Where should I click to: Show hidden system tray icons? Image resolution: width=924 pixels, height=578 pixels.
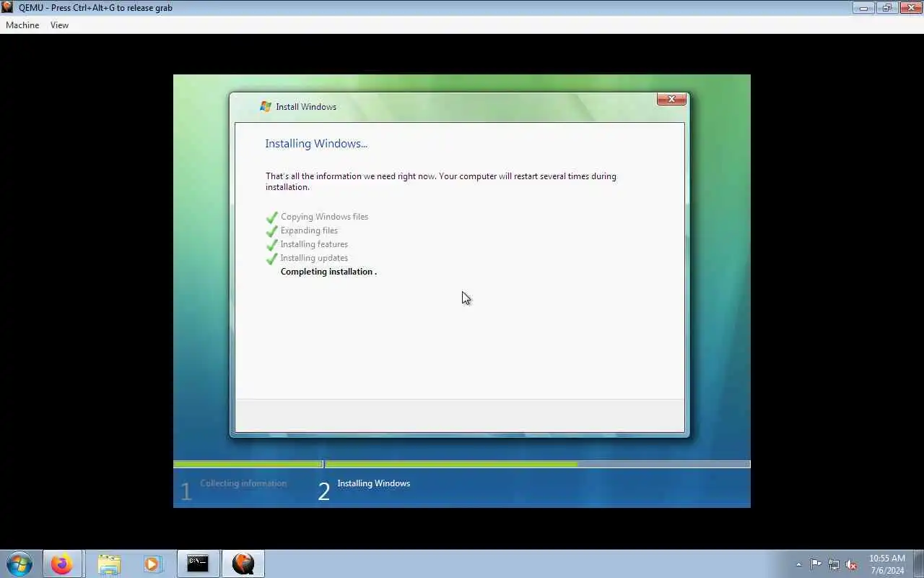798,564
